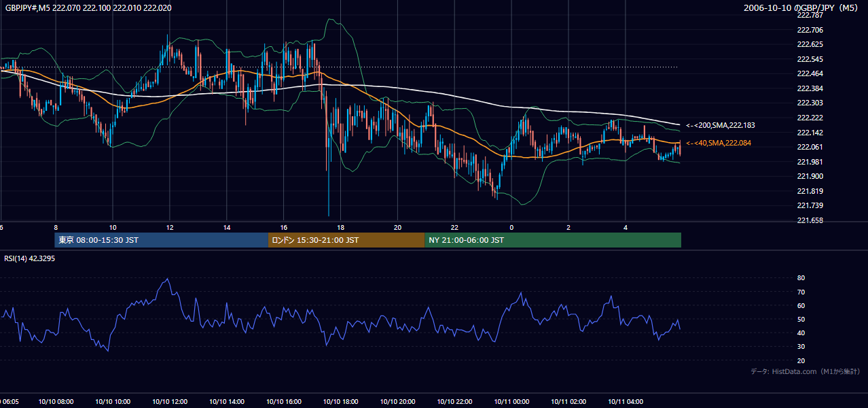868x408 pixels.
Task: Click the RSI(14) 42.3295 indicator label
Action: click(x=30, y=258)
